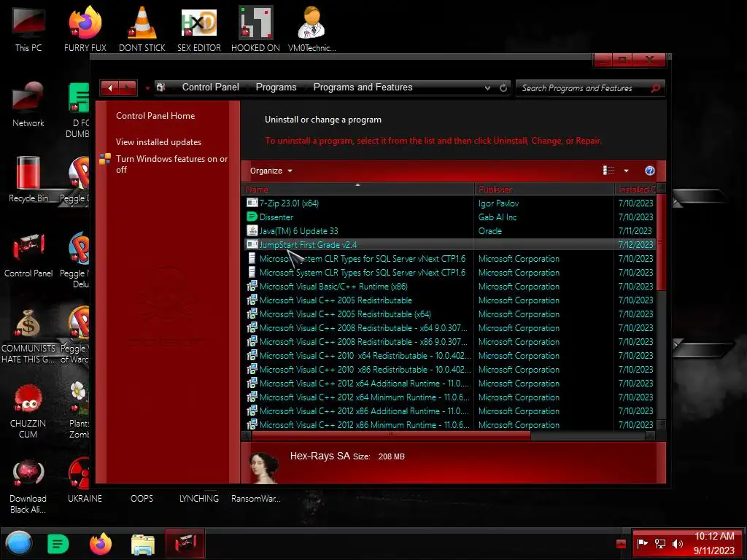Launch the CHUZZIN CUM desktop game icon
Viewport: 747px width, 560px height.
(x=28, y=411)
